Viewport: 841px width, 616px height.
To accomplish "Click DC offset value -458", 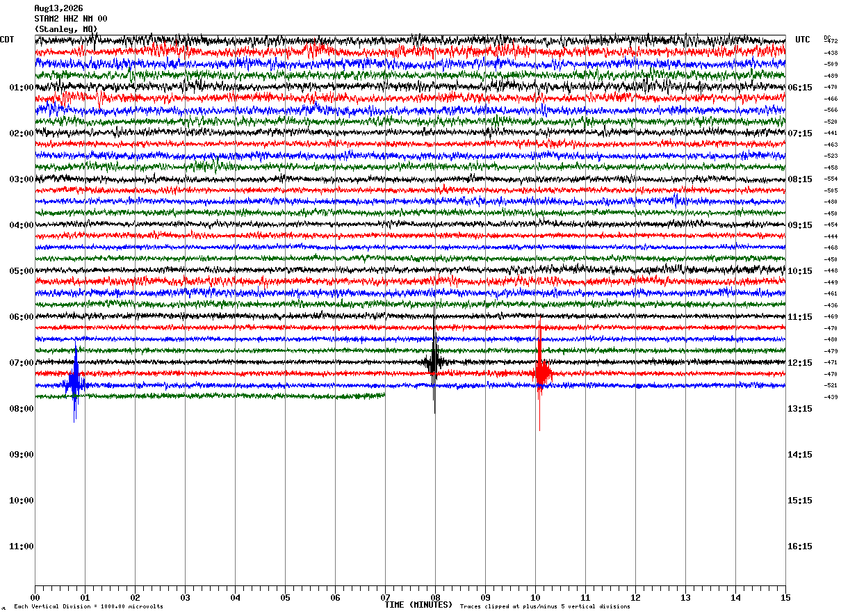I will (831, 168).
